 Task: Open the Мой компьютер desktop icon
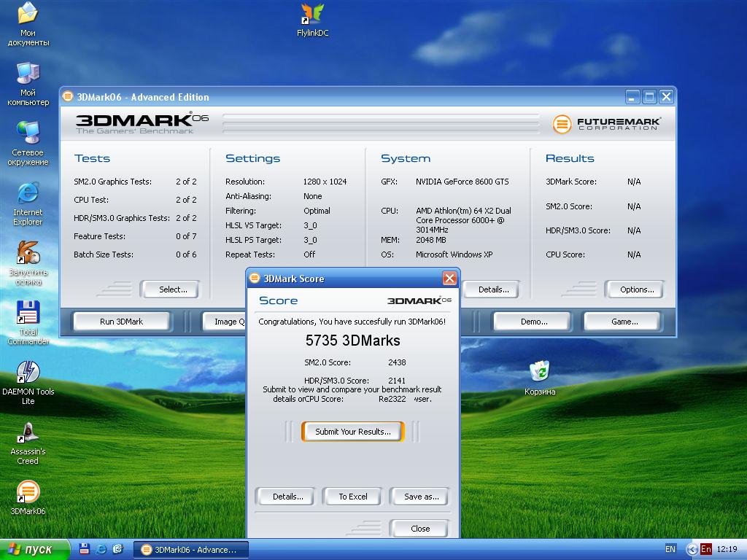point(28,74)
